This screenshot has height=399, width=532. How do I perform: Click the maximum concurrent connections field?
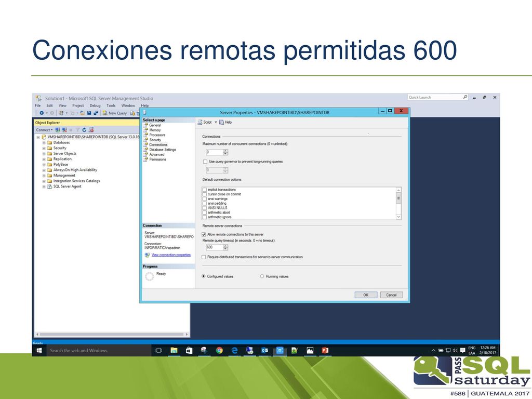[x=215, y=152]
